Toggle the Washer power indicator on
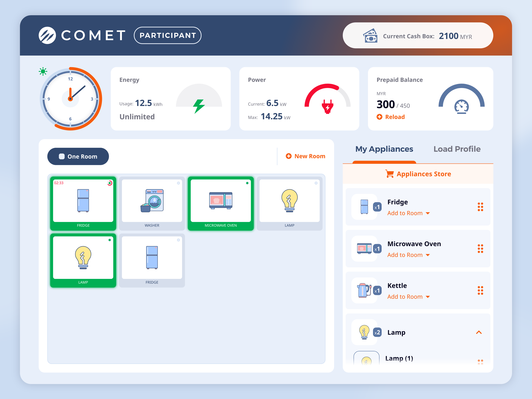Viewport: 532px width, 399px height. pyautogui.click(x=178, y=183)
